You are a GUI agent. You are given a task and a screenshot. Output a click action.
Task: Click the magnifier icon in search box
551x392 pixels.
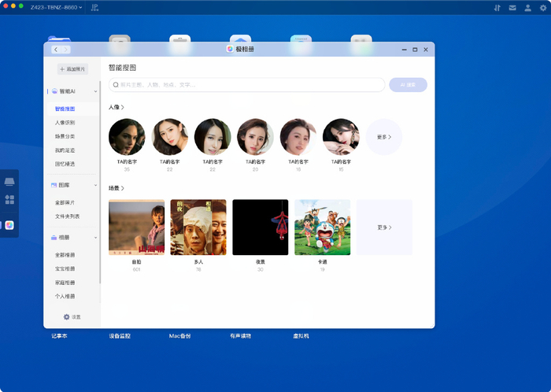click(x=116, y=85)
